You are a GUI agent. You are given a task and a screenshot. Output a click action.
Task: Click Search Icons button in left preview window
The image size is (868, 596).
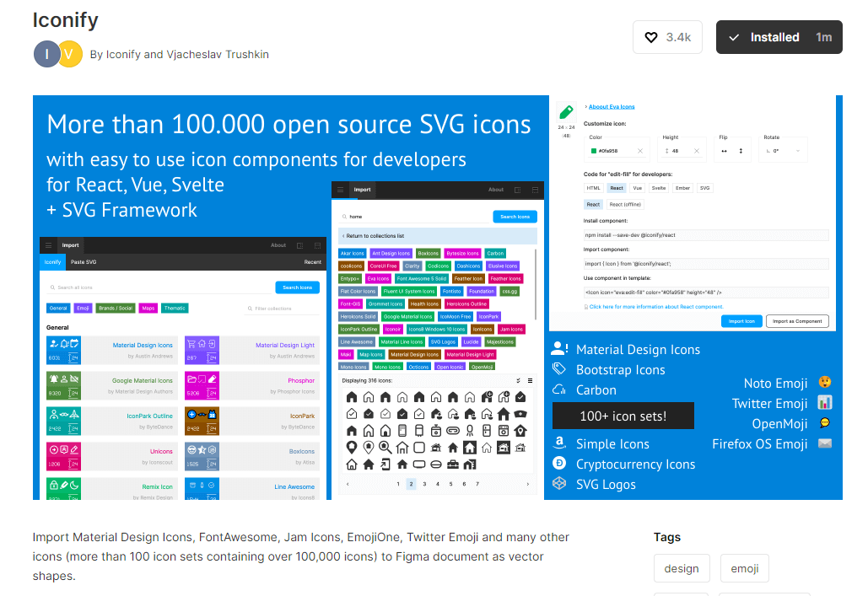coord(297,287)
